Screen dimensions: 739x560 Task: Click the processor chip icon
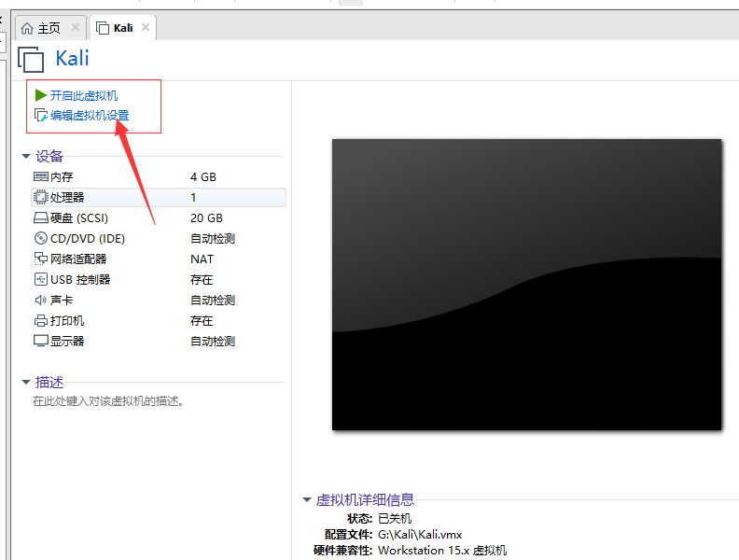[x=40, y=197]
